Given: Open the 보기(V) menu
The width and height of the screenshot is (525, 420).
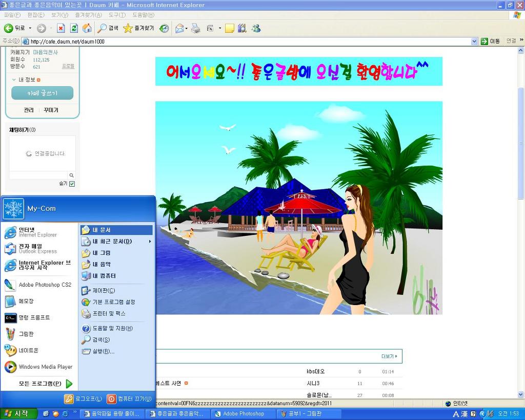Looking at the screenshot, I should [x=59, y=15].
